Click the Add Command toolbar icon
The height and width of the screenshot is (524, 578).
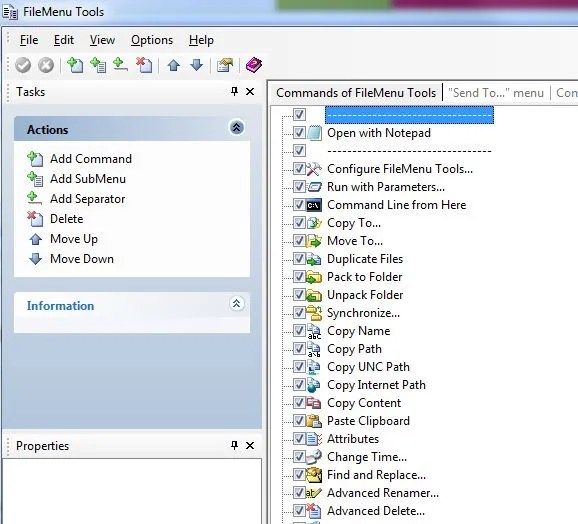point(75,65)
